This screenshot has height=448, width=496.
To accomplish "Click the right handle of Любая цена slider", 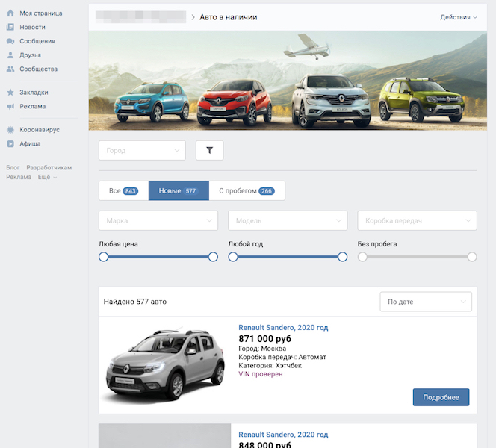I will click(x=213, y=257).
